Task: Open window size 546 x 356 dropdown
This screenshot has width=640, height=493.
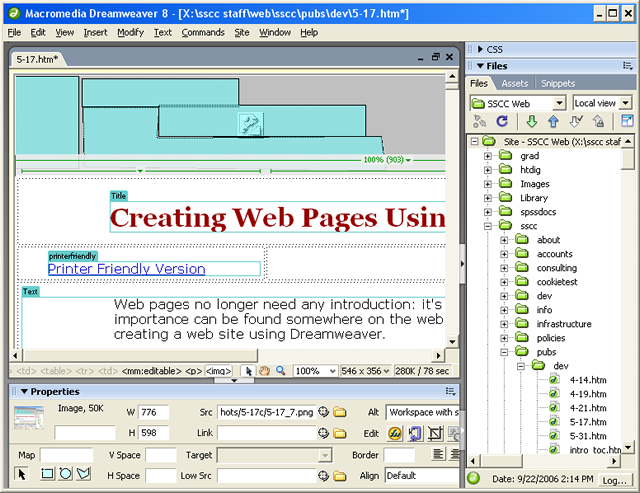Action: point(386,371)
